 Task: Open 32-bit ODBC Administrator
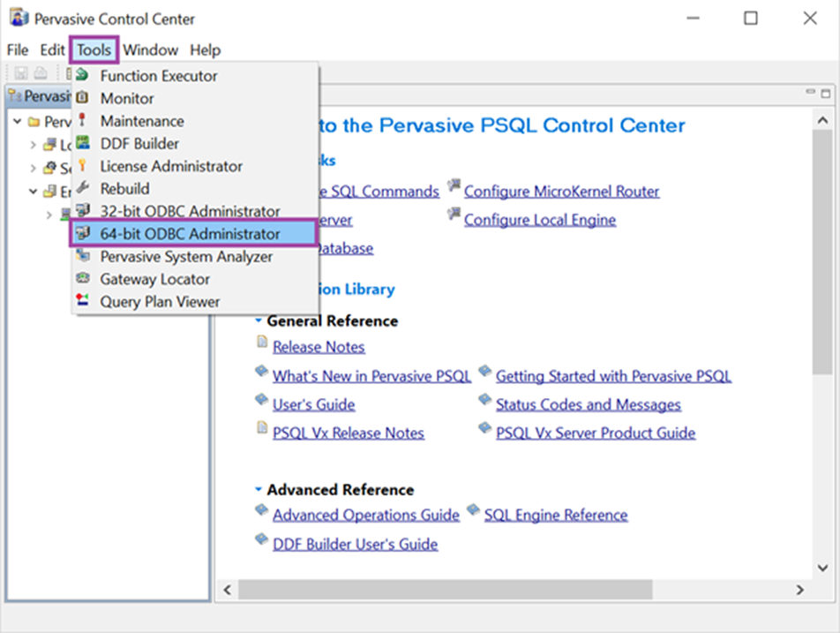(195, 211)
